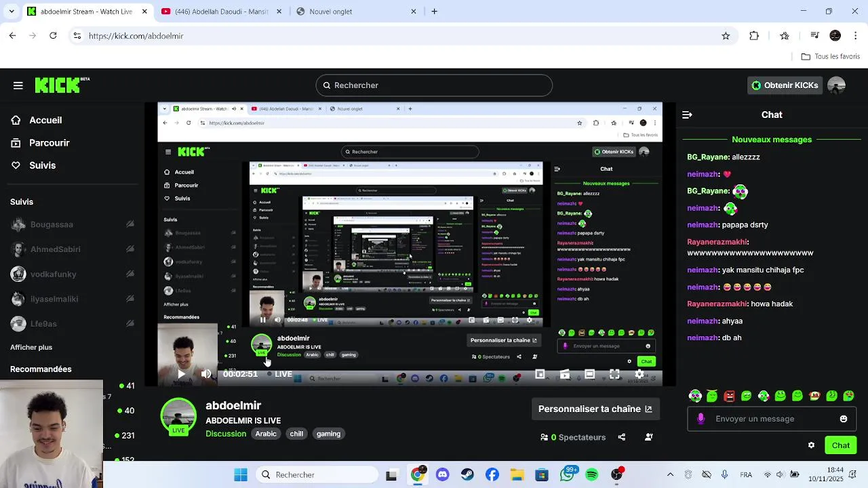Show hidden system tray icons
Viewport: 868px width, 488px height.
[671, 475]
